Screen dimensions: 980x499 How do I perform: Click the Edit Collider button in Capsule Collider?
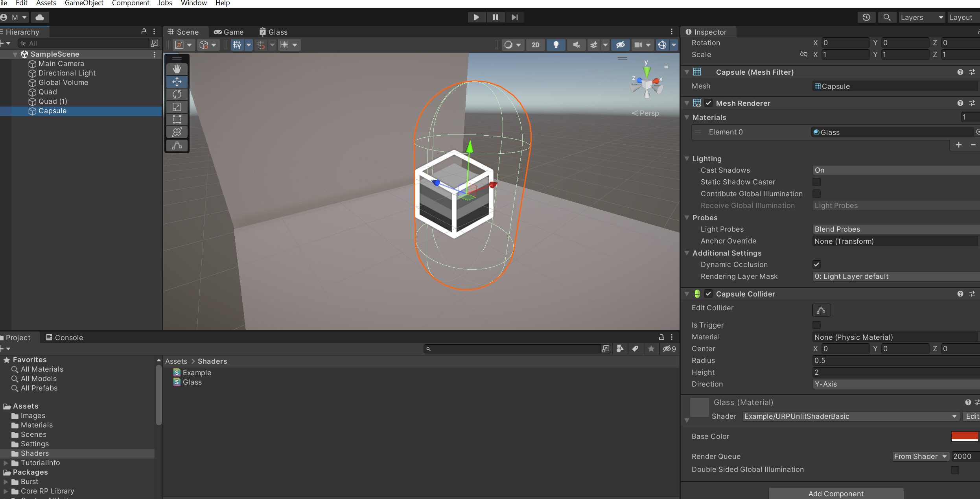tap(821, 310)
